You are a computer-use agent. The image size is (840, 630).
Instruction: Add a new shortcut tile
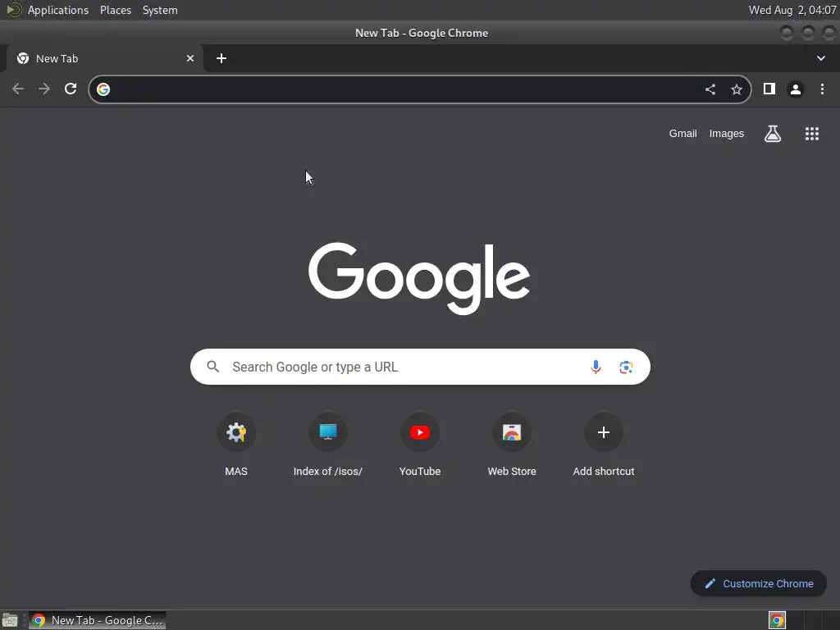[x=604, y=445]
